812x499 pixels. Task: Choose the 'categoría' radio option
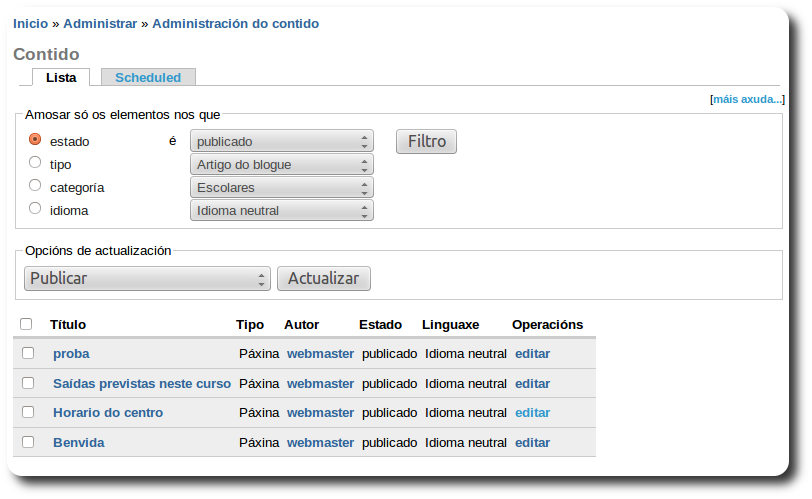click(x=35, y=185)
